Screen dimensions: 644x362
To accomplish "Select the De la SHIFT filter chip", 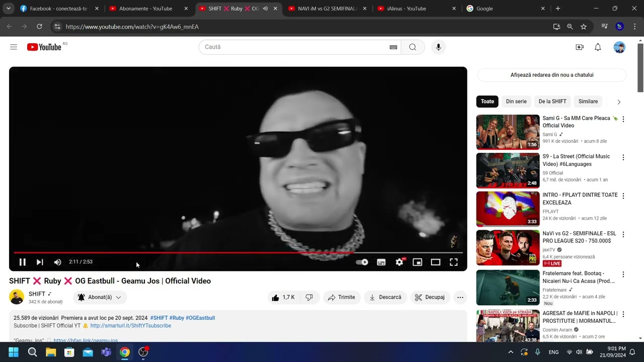I will click(x=552, y=102).
